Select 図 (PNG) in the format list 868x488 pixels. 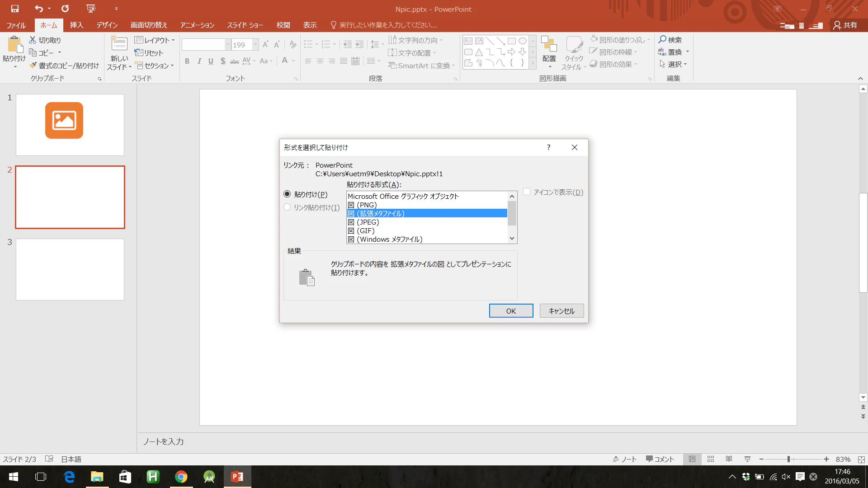tap(427, 205)
